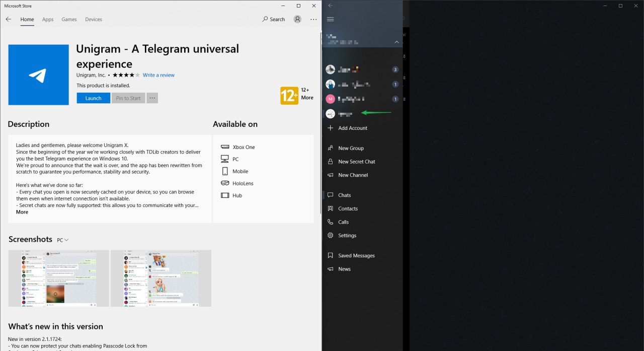Screen dimensions: 644x351
Task: Click the Add Account plus icon
Action: coord(331,128)
